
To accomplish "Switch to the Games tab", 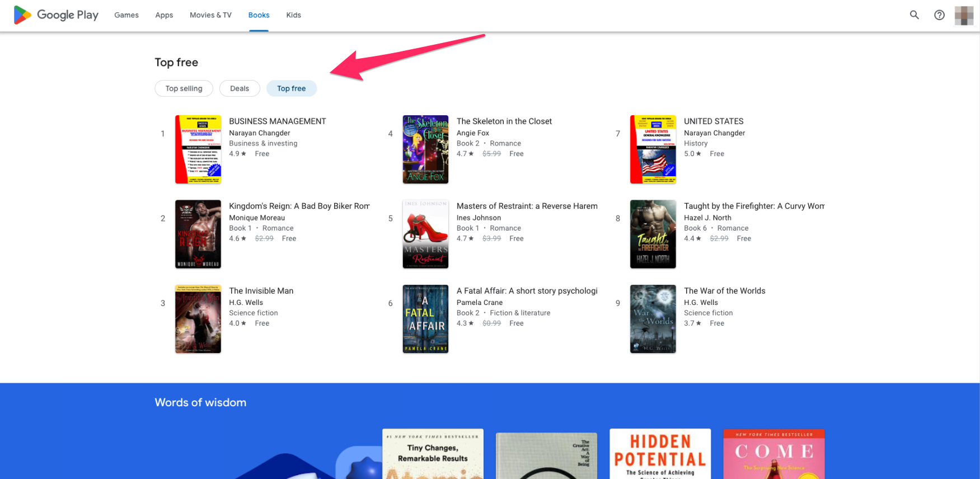I will (126, 15).
